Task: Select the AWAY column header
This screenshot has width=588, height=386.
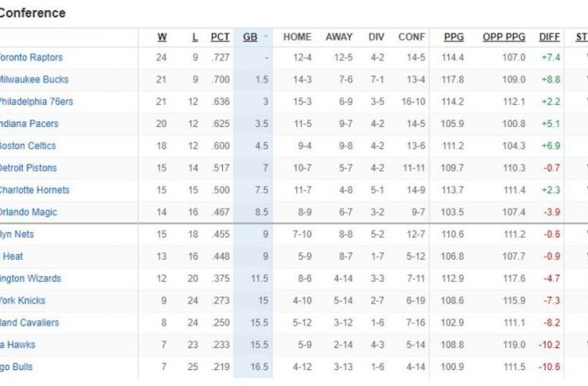Action: pos(339,37)
